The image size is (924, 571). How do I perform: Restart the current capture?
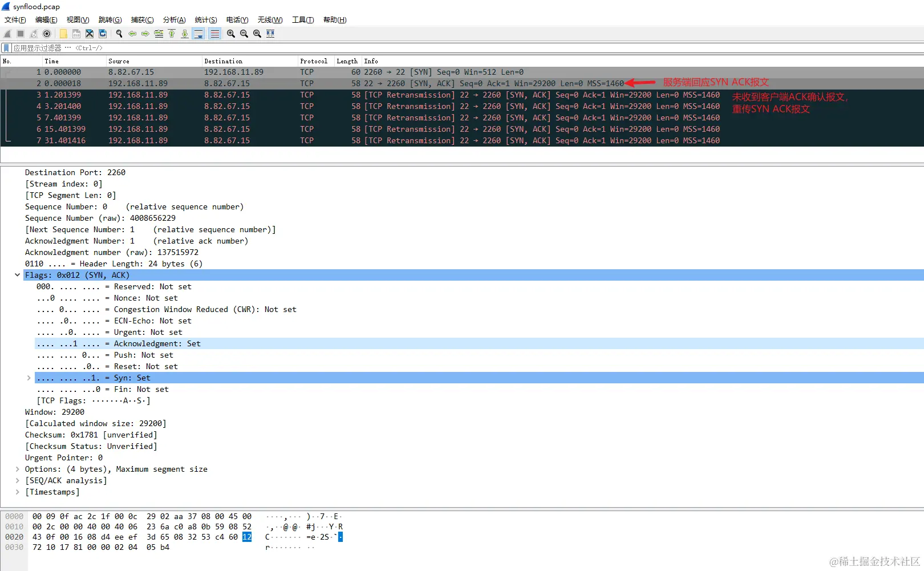coord(34,34)
